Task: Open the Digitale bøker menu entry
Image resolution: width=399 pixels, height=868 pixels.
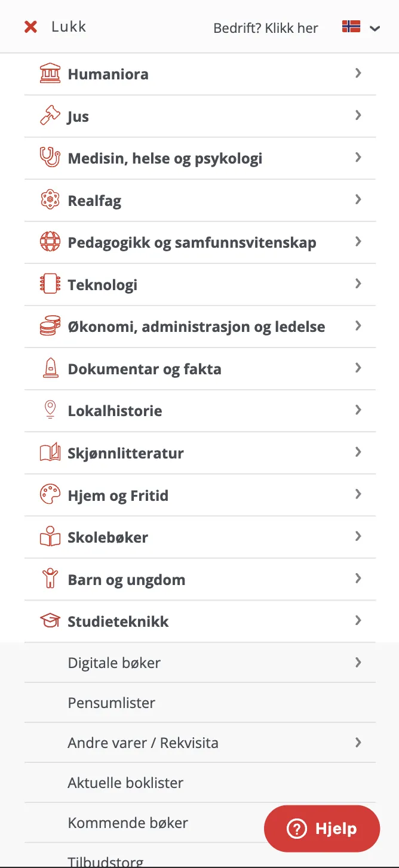Action: [x=114, y=663]
